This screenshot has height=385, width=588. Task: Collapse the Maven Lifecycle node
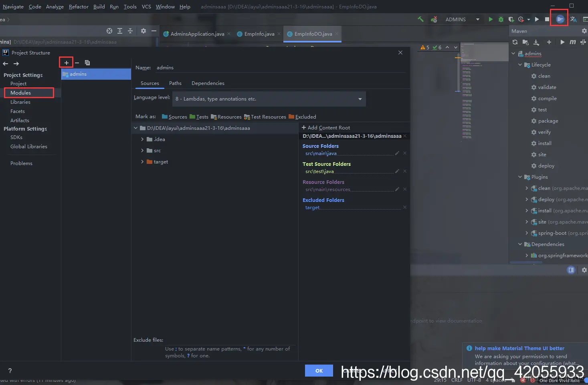(x=520, y=65)
